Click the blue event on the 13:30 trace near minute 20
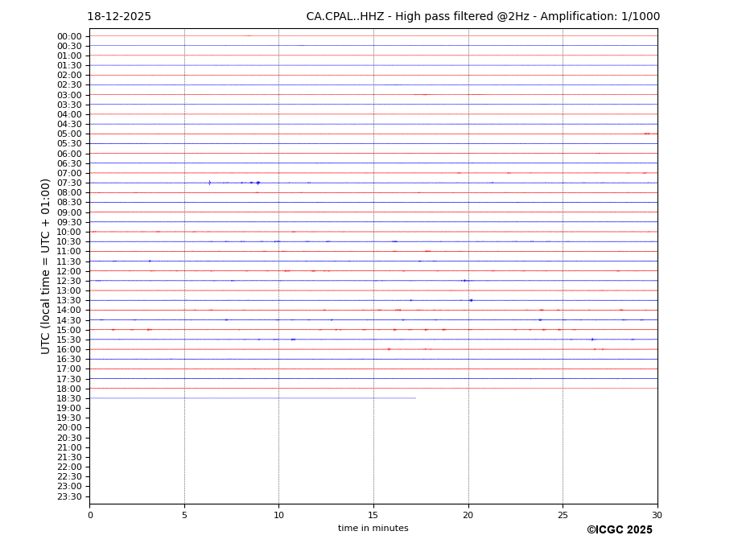Screen dimensions: 746x560 click(x=471, y=300)
